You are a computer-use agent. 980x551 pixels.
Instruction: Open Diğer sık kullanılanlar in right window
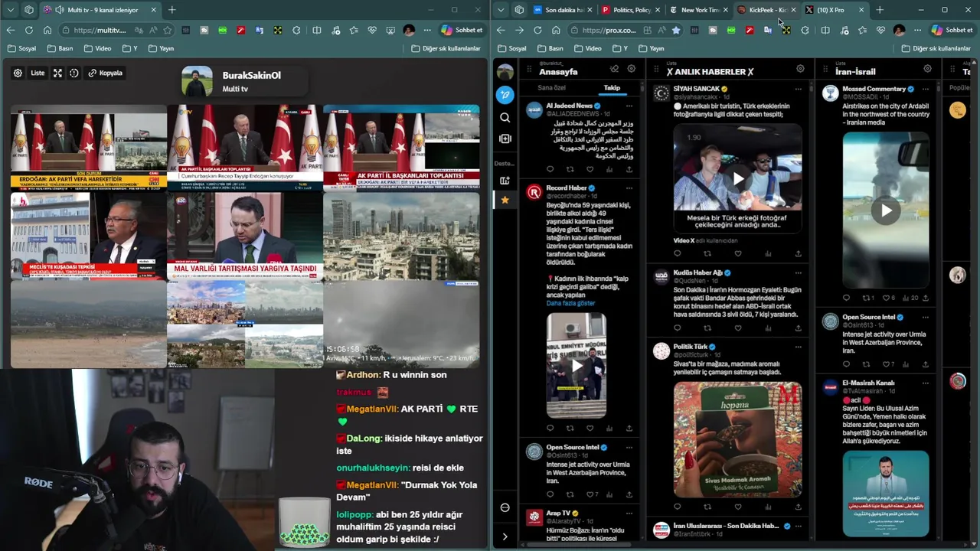[x=936, y=48]
